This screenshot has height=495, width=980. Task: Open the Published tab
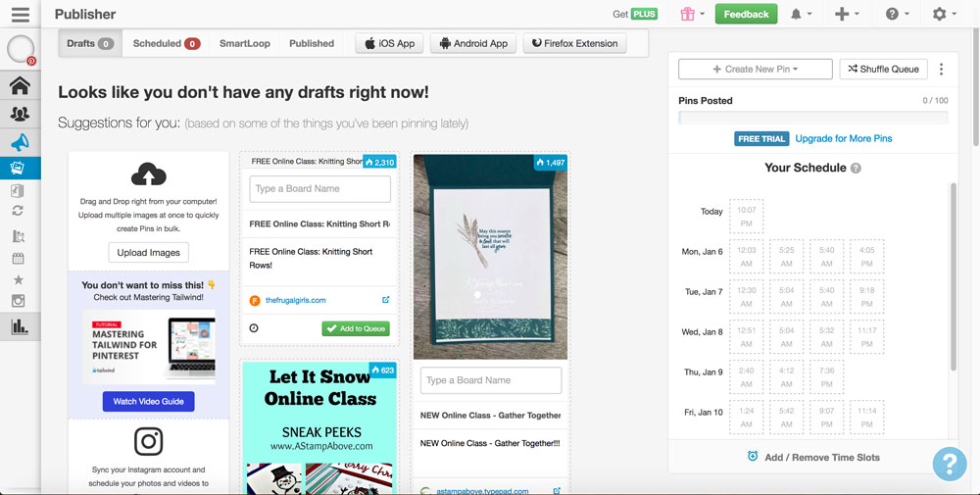312,44
